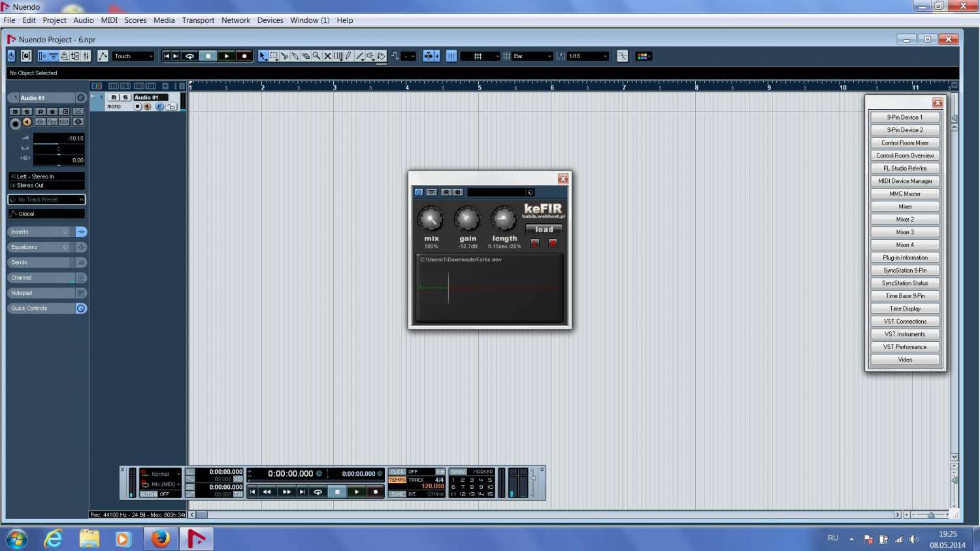
Task: Click the Nuendo icon in Windows taskbar
Action: coord(197,539)
